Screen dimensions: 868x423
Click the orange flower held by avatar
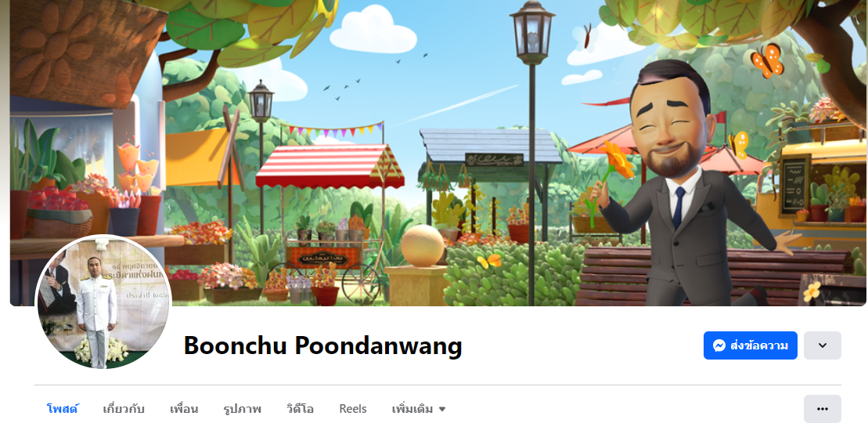click(x=618, y=160)
